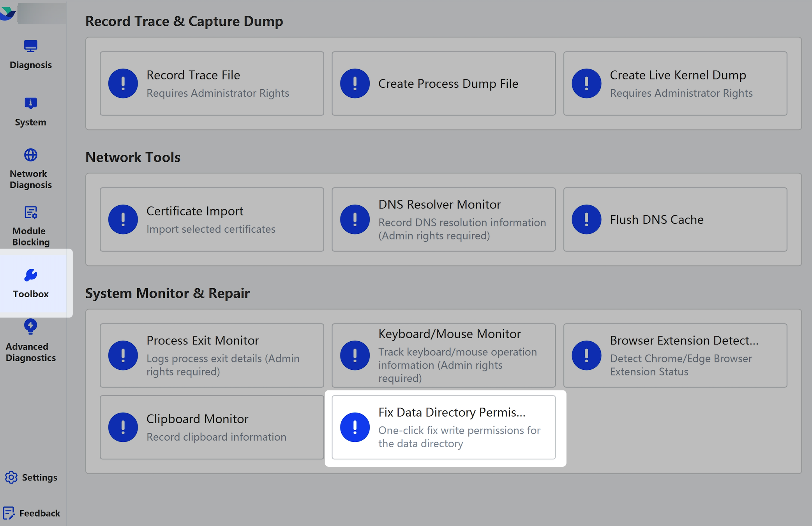
Task: Start Clipboard Monitor
Action: pos(212,427)
